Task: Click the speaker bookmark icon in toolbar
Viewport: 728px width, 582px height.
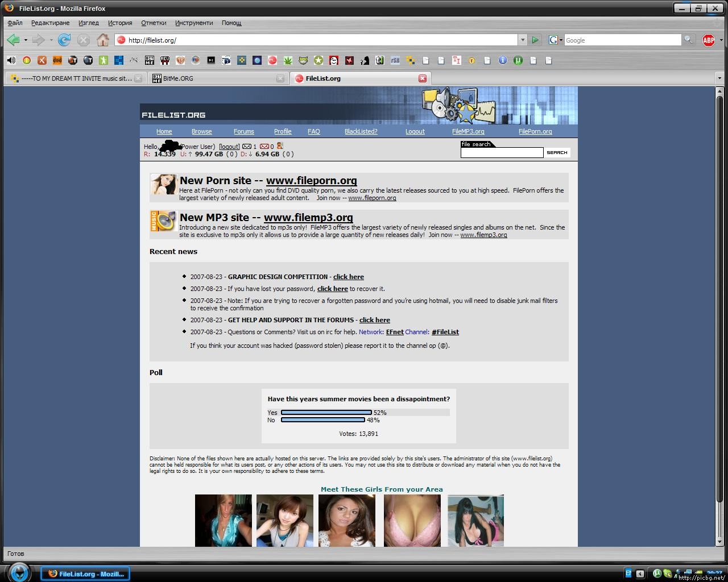Action: [x=11, y=60]
